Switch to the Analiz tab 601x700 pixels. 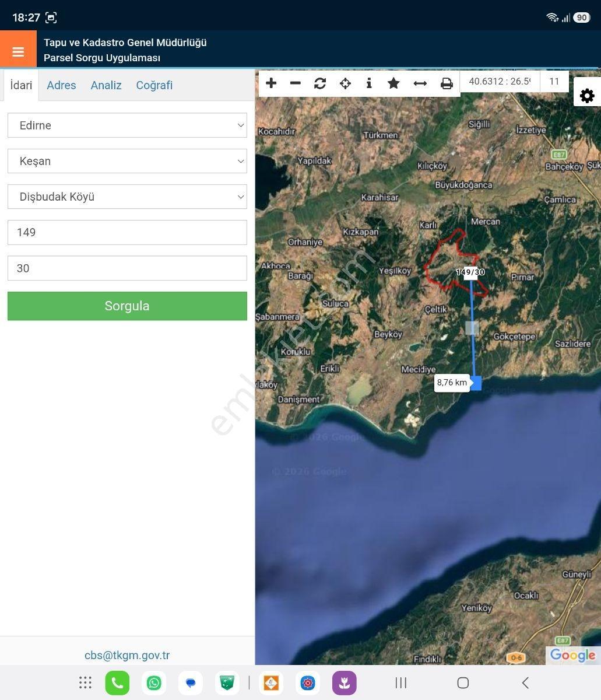(106, 85)
